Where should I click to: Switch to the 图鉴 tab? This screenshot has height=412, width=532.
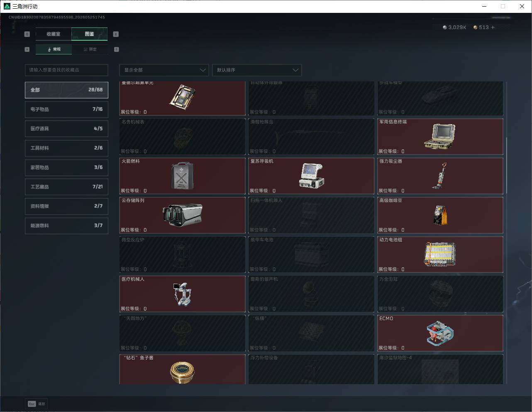point(90,34)
